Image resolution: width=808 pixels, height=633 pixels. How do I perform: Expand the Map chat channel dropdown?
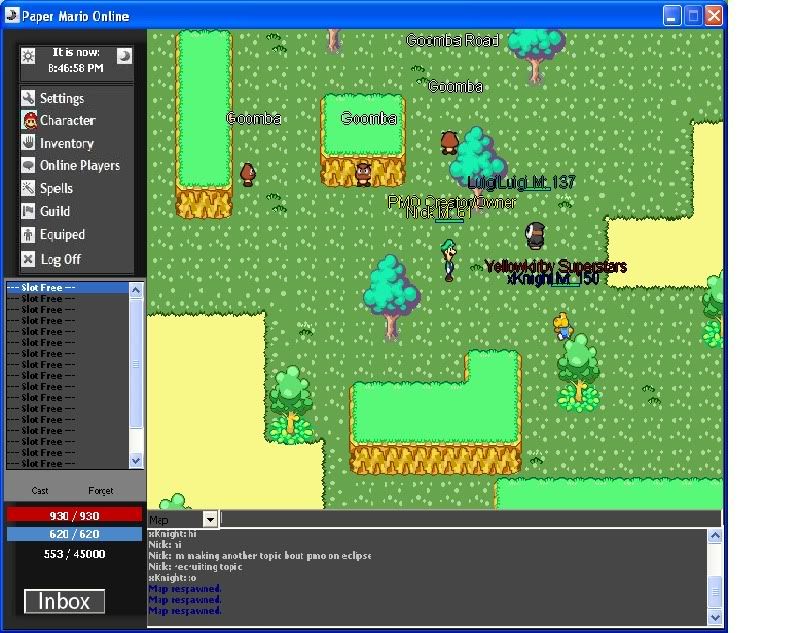point(210,520)
